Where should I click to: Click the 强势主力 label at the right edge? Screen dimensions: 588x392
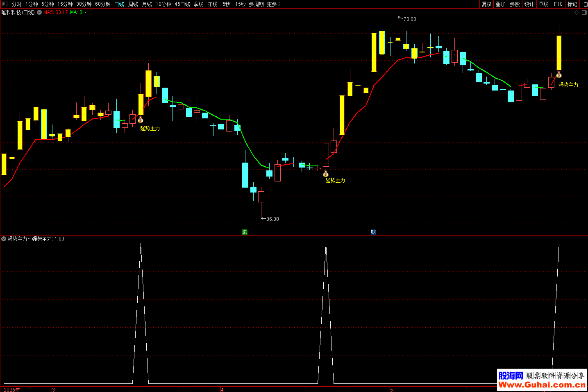click(568, 85)
